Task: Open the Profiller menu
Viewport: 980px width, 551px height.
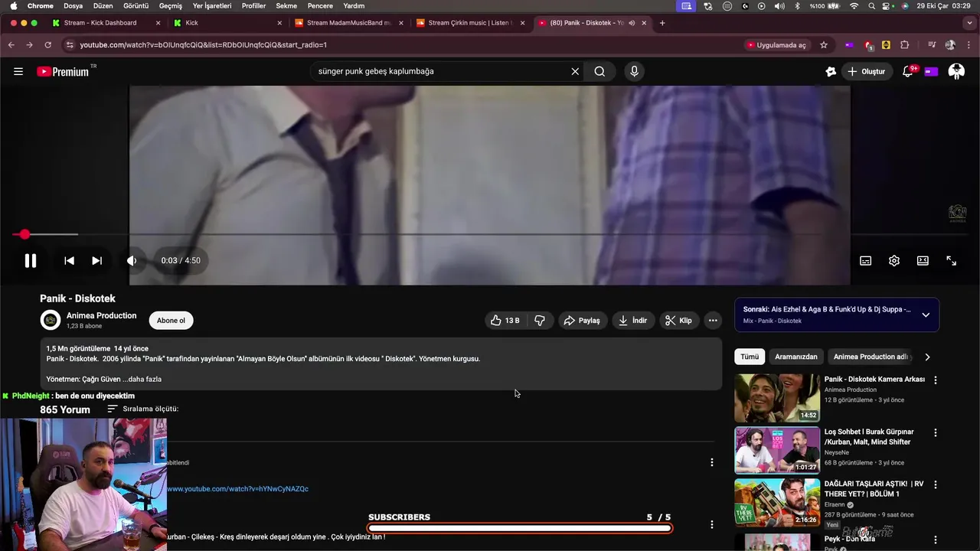Action: (253, 5)
